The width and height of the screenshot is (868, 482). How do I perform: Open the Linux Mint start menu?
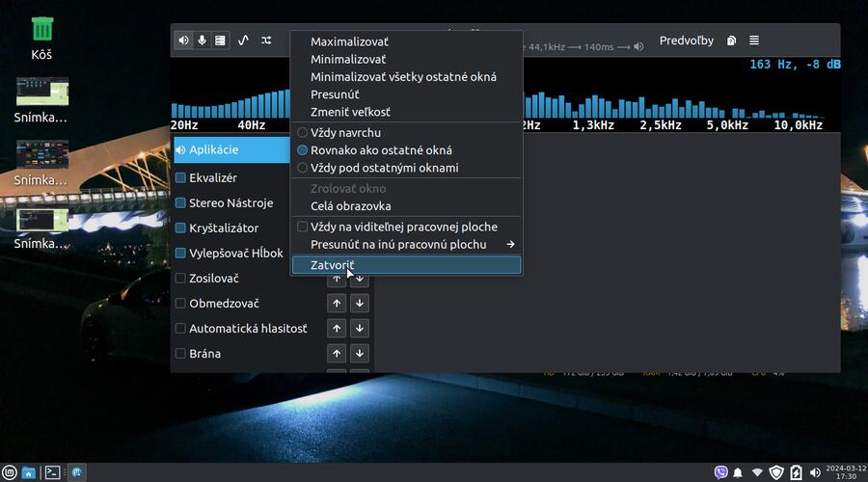(10, 472)
